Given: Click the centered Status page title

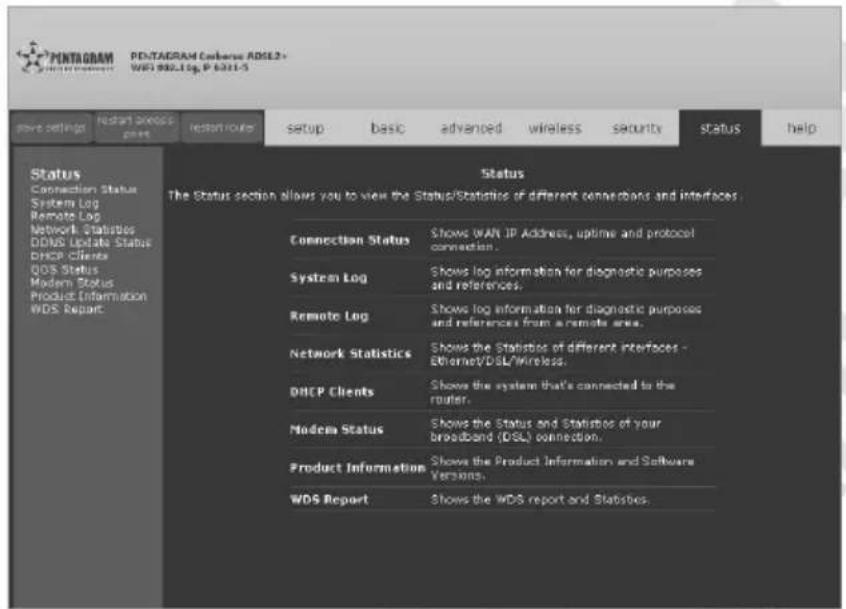Looking at the screenshot, I should point(502,174).
